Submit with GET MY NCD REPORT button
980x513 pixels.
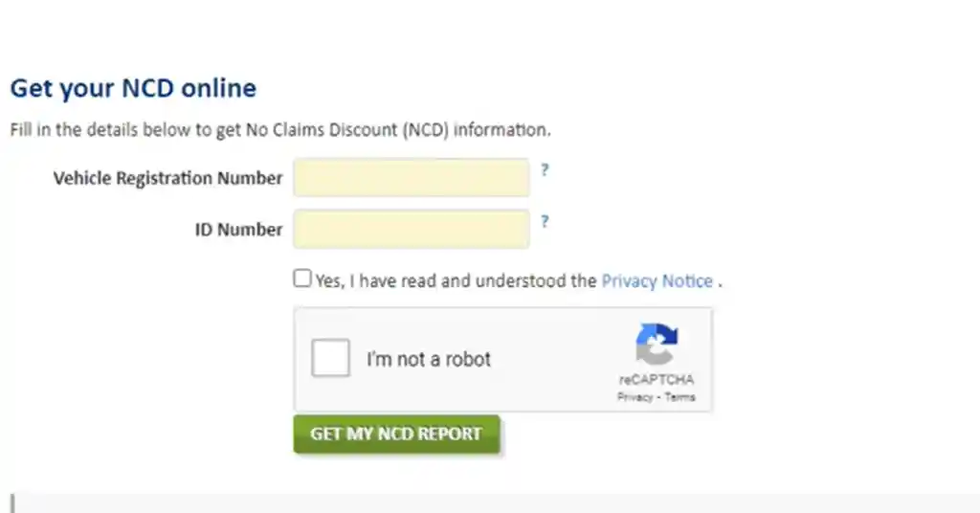pos(397,434)
